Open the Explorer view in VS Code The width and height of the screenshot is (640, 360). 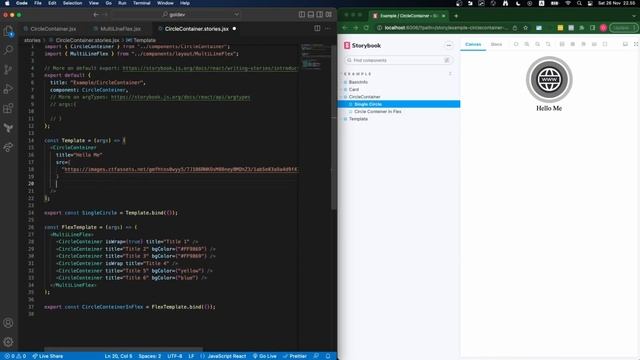pyautogui.click(x=8, y=31)
